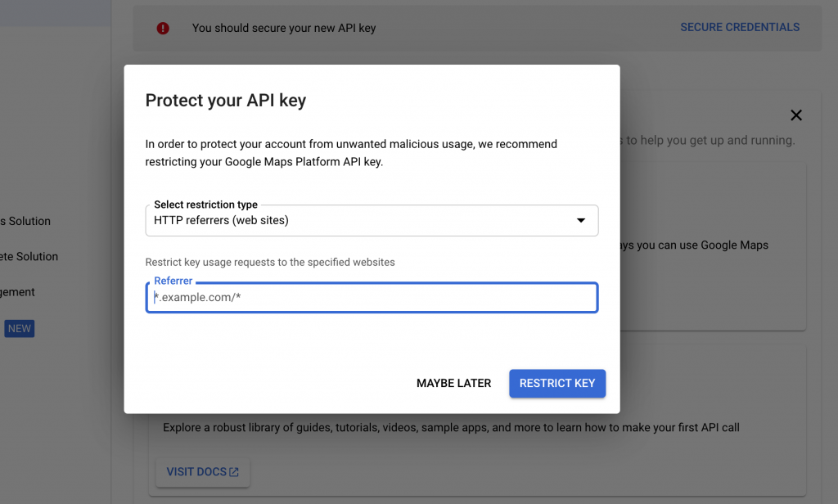Screen dimensions: 838x504
Task: Click the SECURE CREDENTIALS link
Action: [739, 27]
